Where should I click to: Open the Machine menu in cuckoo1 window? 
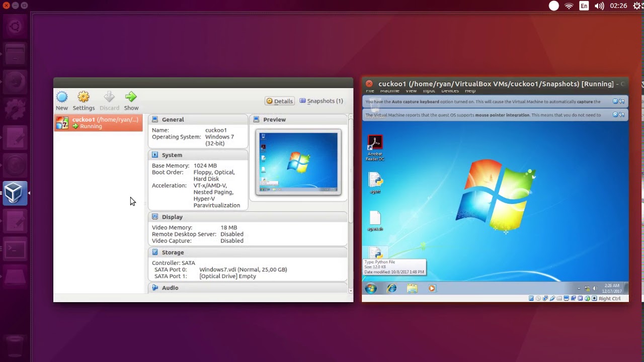[389, 91]
